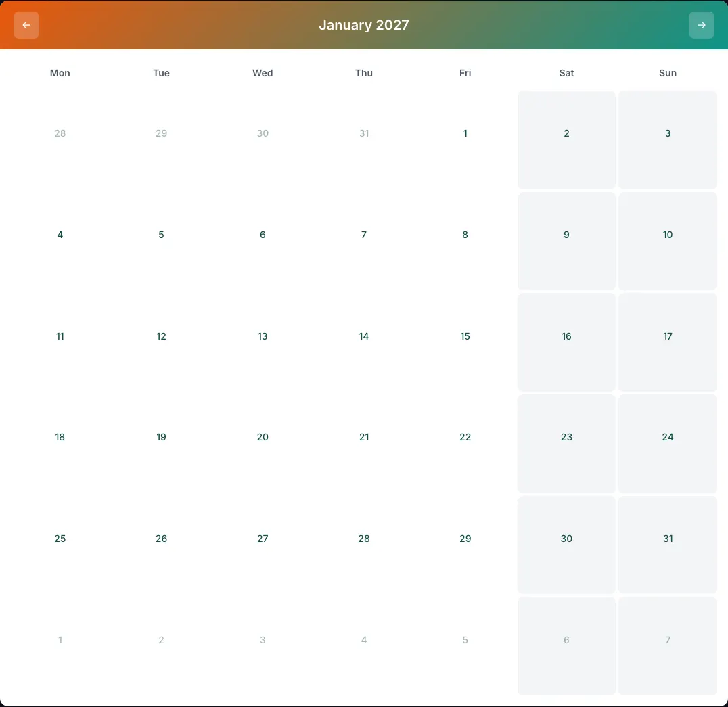Viewport: 728px width, 707px height.
Task: Choose Sunday the 24th
Action: (668, 443)
